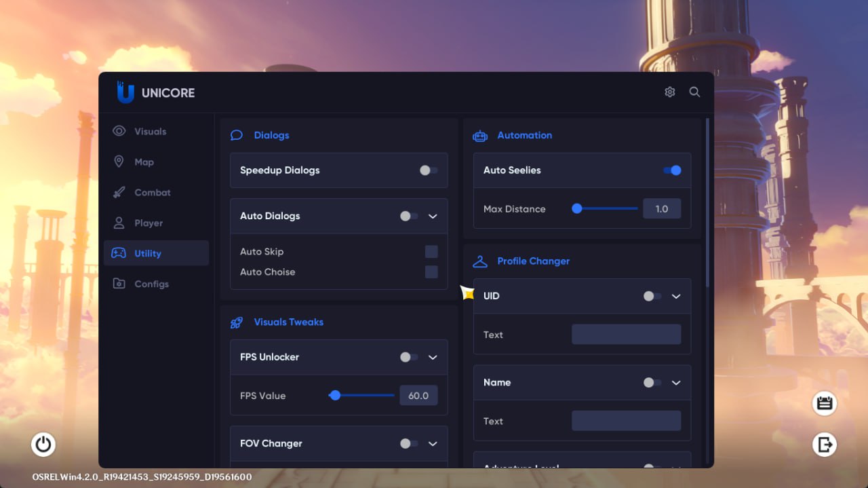
Task: Switch to the Visuals tab
Action: pyautogui.click(x=156, y=131)
